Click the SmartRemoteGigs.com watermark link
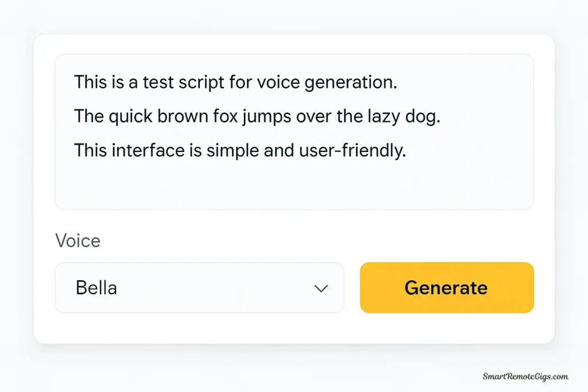Screen dimensions: 588x392 (x=524, y=377)
